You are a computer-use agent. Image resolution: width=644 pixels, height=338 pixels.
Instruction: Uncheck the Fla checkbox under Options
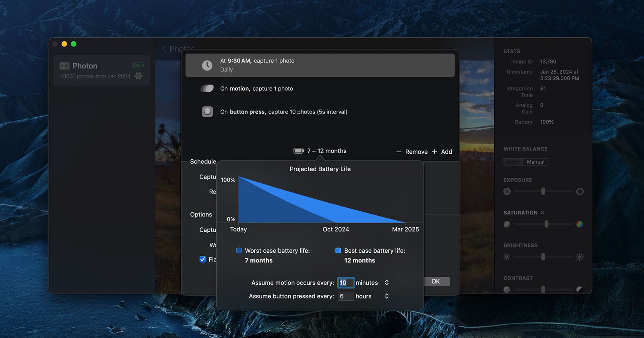tap(203, 260)
